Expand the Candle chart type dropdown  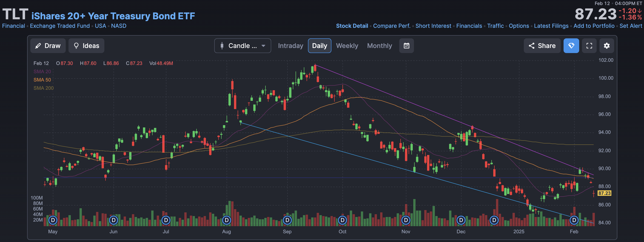click(x=242, y=46)
